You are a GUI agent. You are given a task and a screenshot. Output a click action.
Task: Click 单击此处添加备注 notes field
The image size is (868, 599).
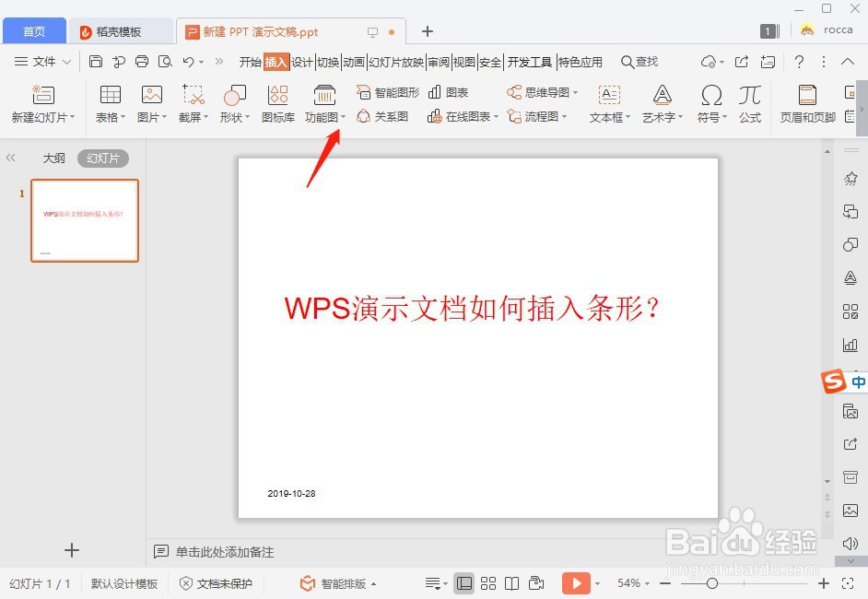225,551
